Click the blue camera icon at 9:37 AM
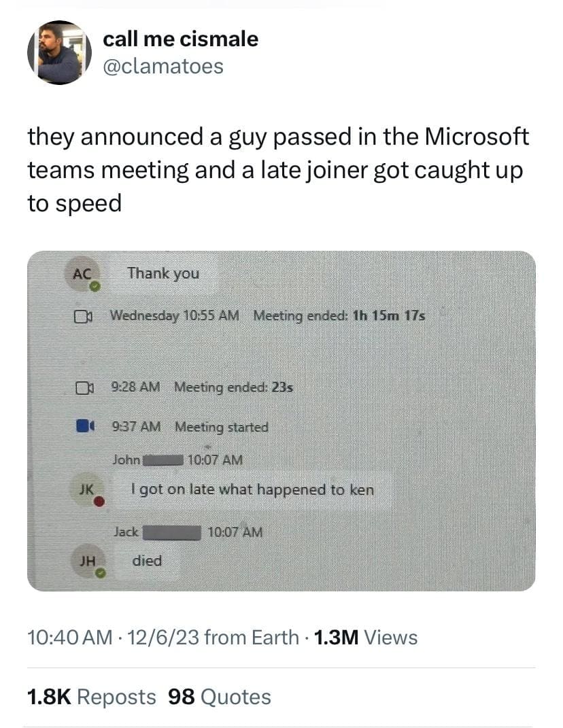The width and height of the screenshot is (563, 728). coord(84,427)
